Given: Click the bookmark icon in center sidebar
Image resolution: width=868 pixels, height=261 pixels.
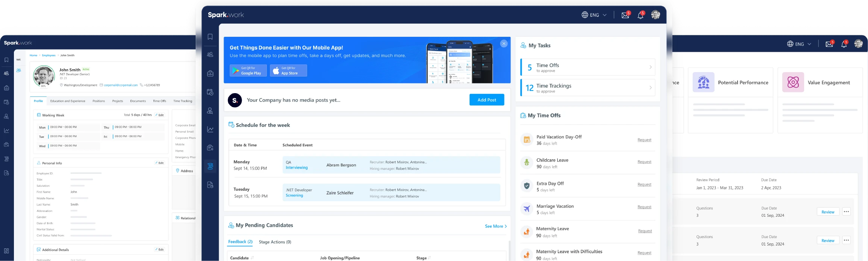Looking at the screenshot, I should (x=210, y=37).
